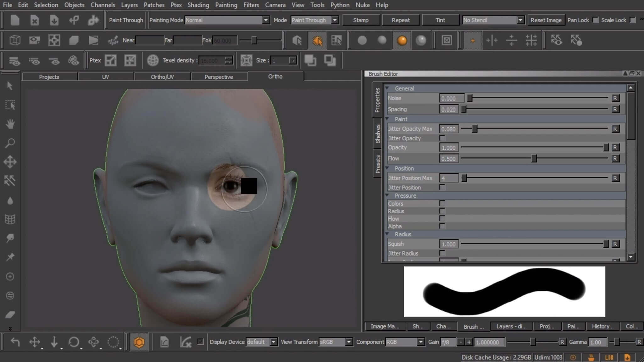Click the undo arrow in bottom toolbar
This screenshot has width=644, height=362.
click(x=15, y=342)
